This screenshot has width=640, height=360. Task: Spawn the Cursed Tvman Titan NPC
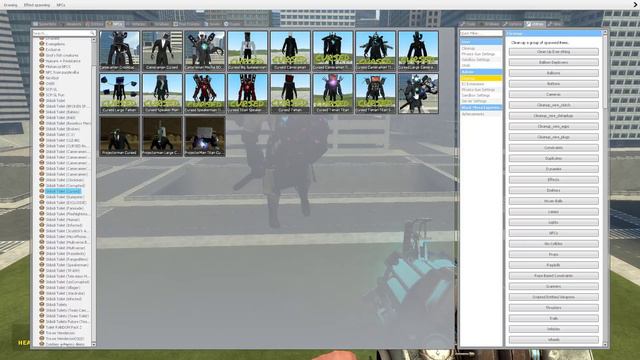(333, 93)
